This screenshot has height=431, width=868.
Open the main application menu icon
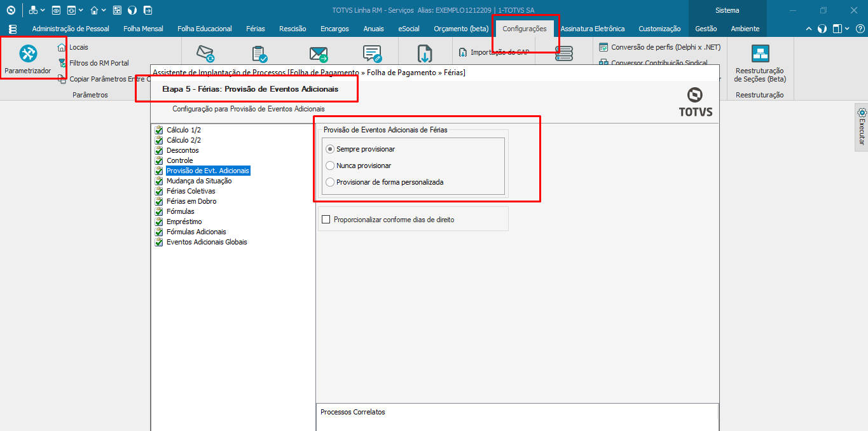[13, 29]
